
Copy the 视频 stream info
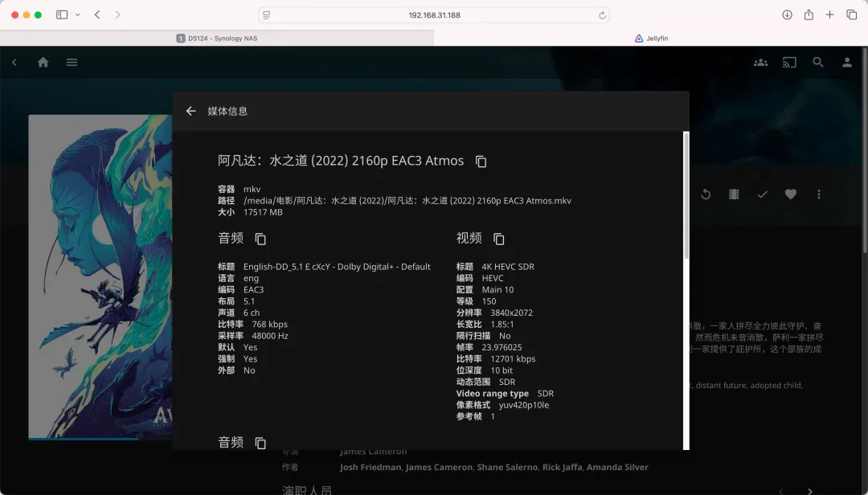pyautogui.click(x=499, y=239)
